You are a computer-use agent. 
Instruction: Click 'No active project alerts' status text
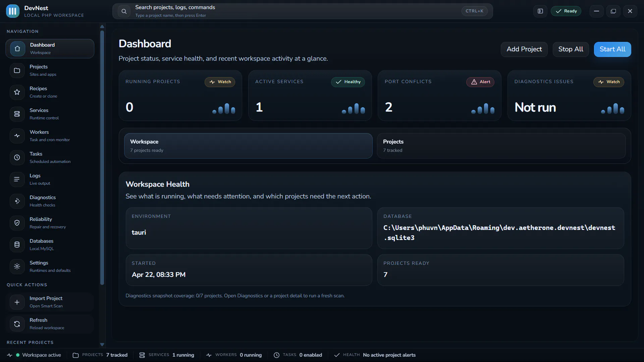389,355
